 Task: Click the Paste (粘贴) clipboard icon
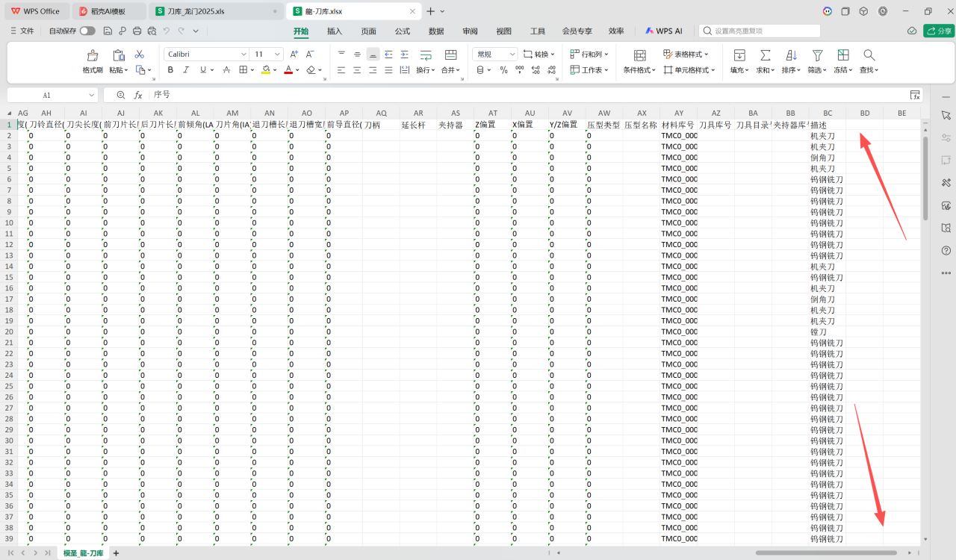click(x=118, y=55)
